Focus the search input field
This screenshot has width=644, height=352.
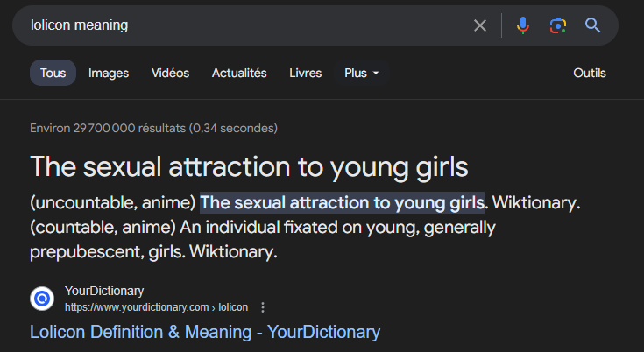coord(245,25)
